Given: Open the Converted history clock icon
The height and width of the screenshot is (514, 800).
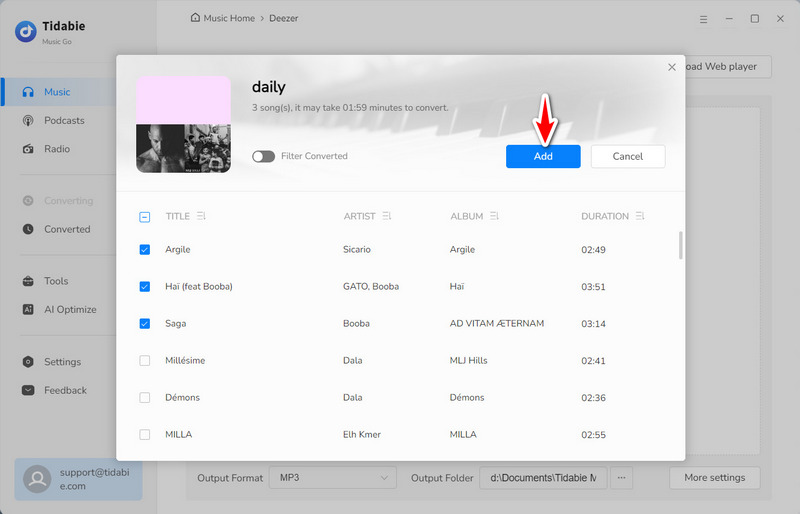Looking at the screenshot, I should point(28,229).
